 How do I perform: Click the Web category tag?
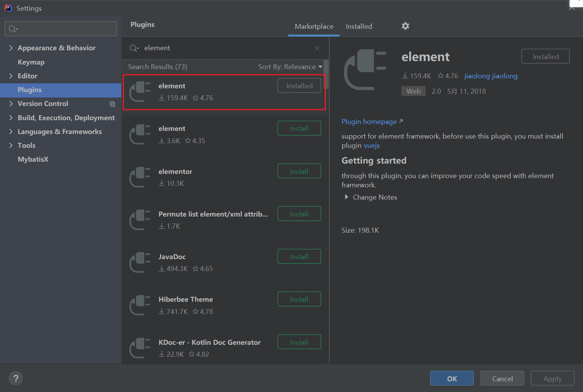point(413,91)
